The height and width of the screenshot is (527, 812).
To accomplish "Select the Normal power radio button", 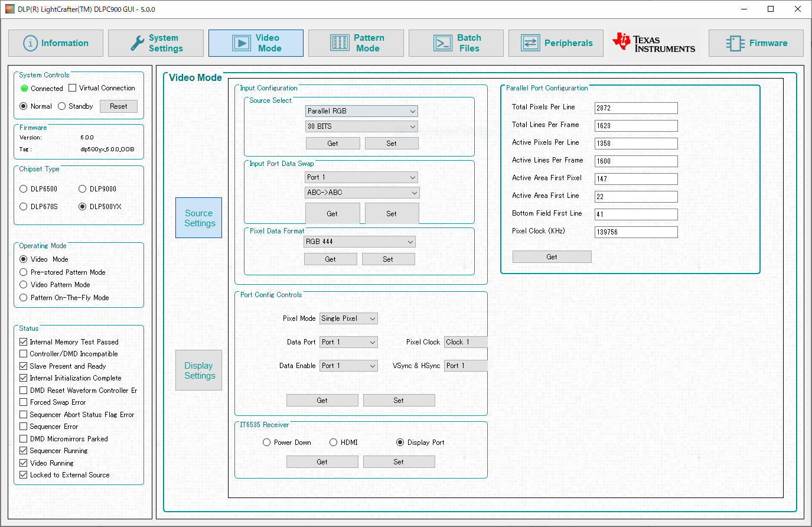I will tap(24, 106).
